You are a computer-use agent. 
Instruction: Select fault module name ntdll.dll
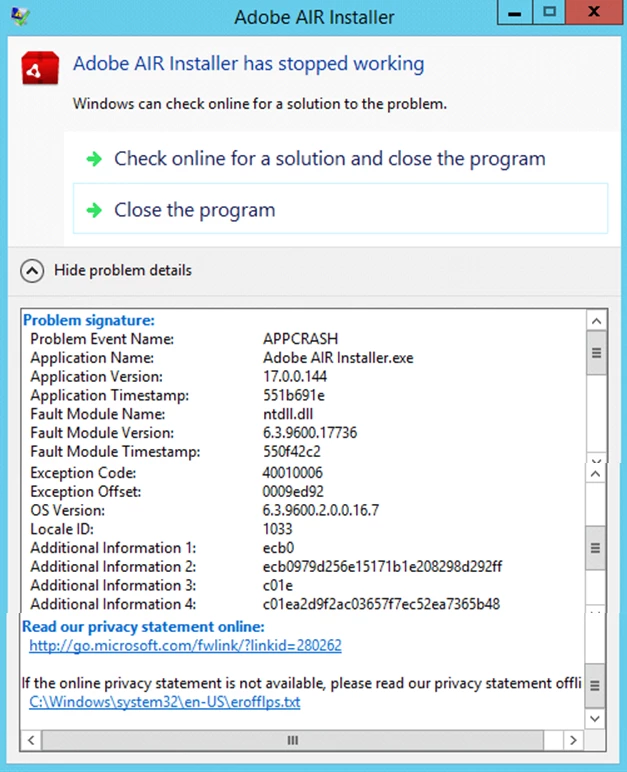pyautogui.click(x=288, y=414)
